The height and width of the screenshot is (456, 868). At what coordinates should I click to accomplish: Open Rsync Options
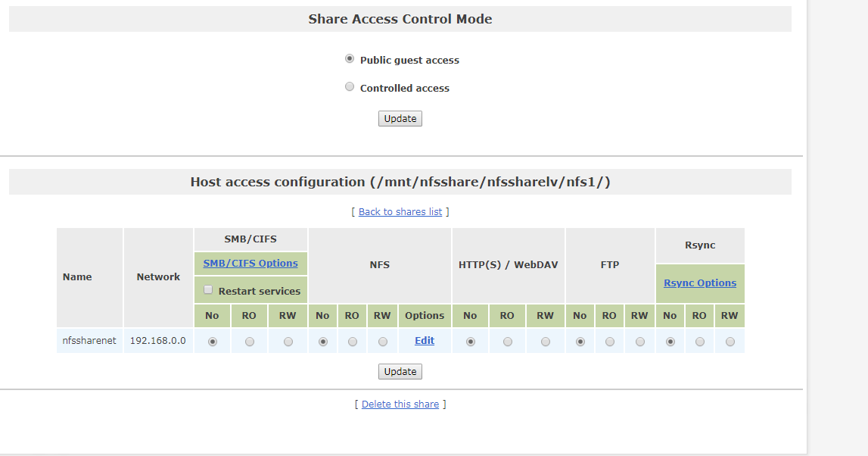pos(699,283)
